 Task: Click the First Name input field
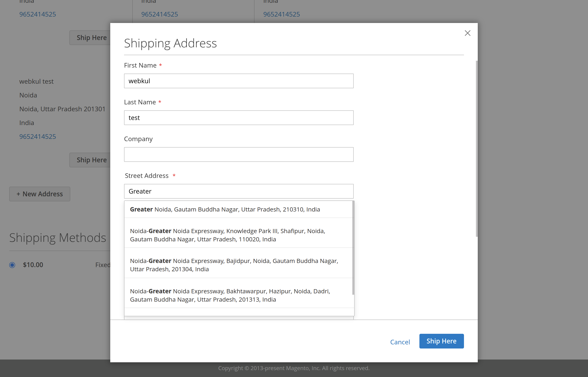(x=239, y=81)
